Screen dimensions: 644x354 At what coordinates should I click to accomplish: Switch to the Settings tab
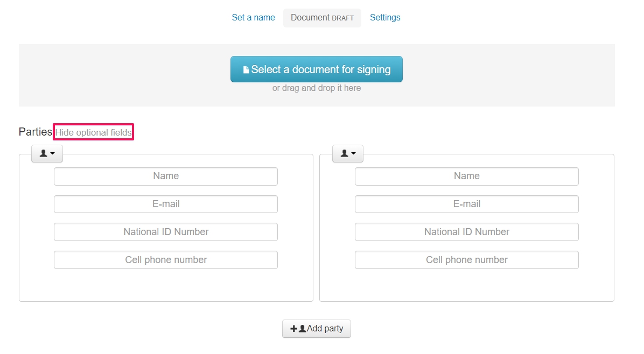click(x=385, y=17)
